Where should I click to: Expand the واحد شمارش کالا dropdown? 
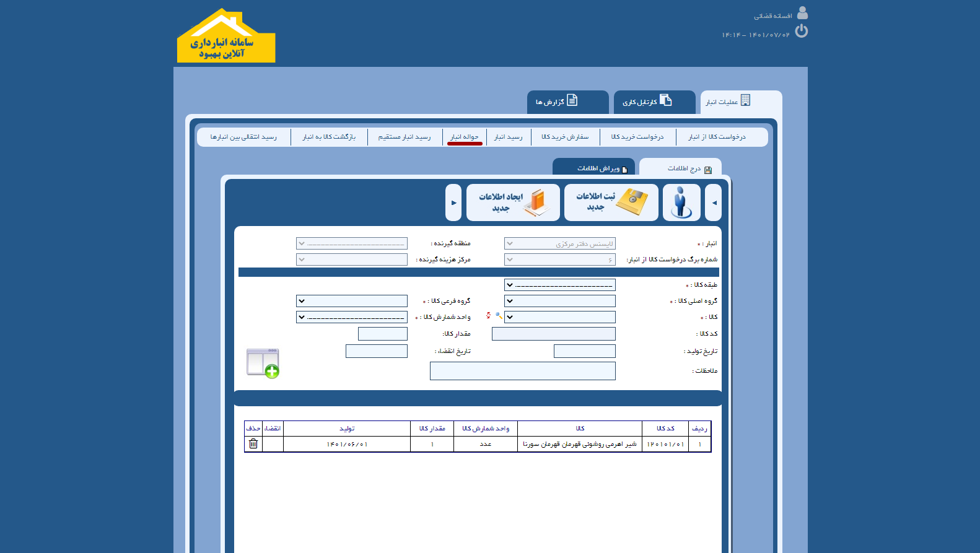[x=351, y=317]
